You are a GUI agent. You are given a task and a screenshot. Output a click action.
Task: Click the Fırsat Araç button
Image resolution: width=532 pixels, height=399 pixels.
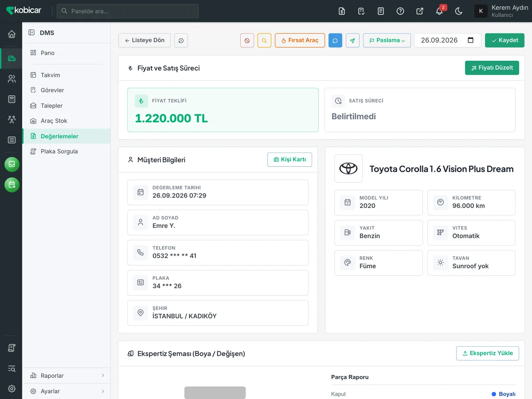tap(300, 40)
